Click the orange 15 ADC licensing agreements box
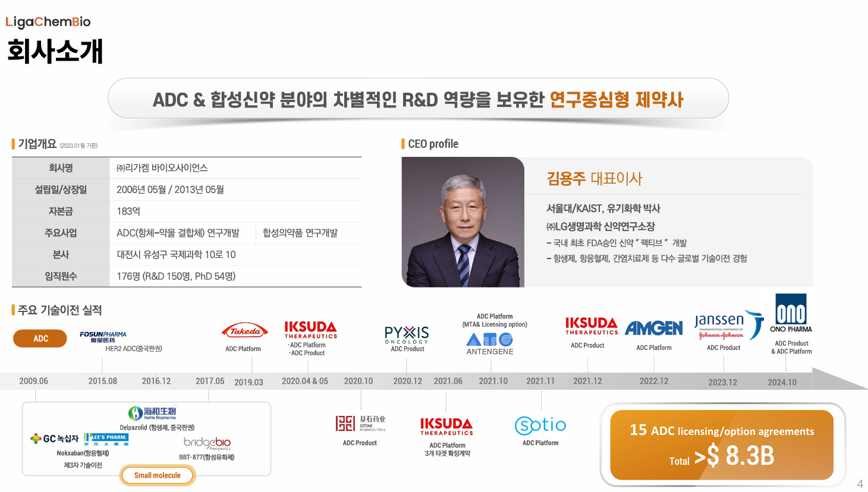This screenshot has width=868, height=492. [722, 445]
